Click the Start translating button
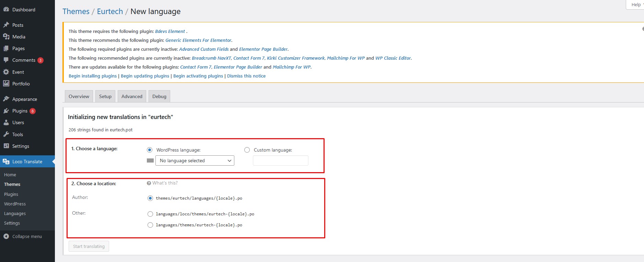 89,246
